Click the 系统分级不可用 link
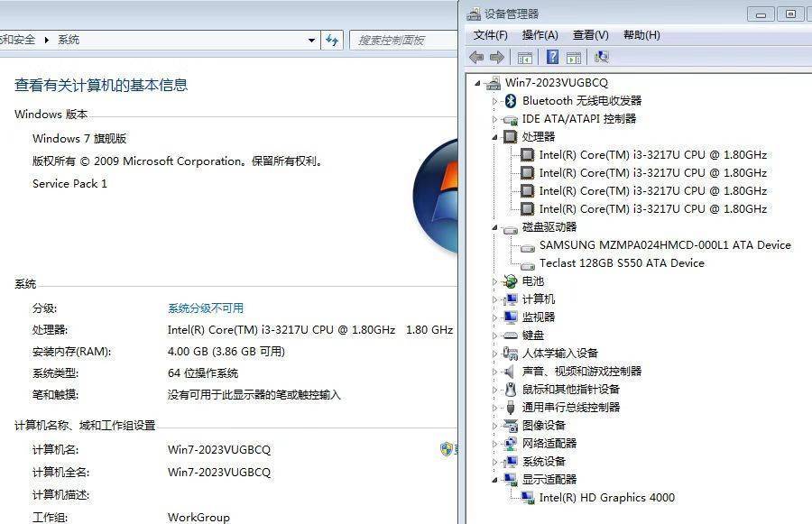 click(206, 308)
